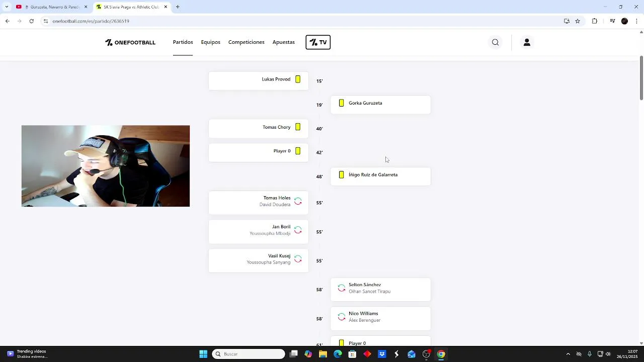Close the YouTube Guruzeta tab

86,7
